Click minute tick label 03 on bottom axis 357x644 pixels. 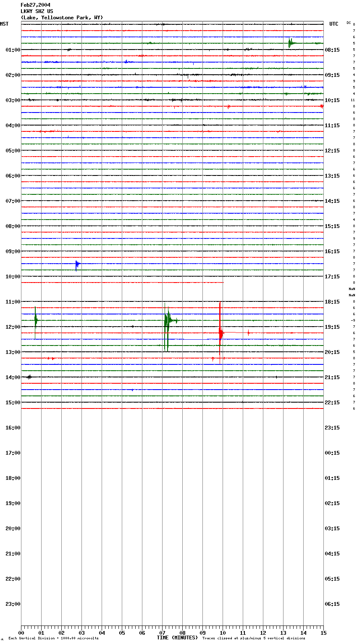pos(81,633)
